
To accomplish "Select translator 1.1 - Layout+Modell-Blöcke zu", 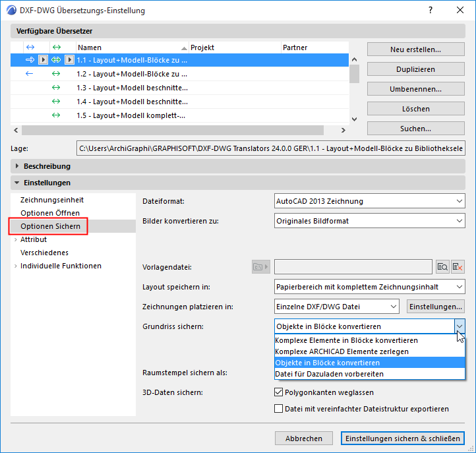I will coord(179,60).
